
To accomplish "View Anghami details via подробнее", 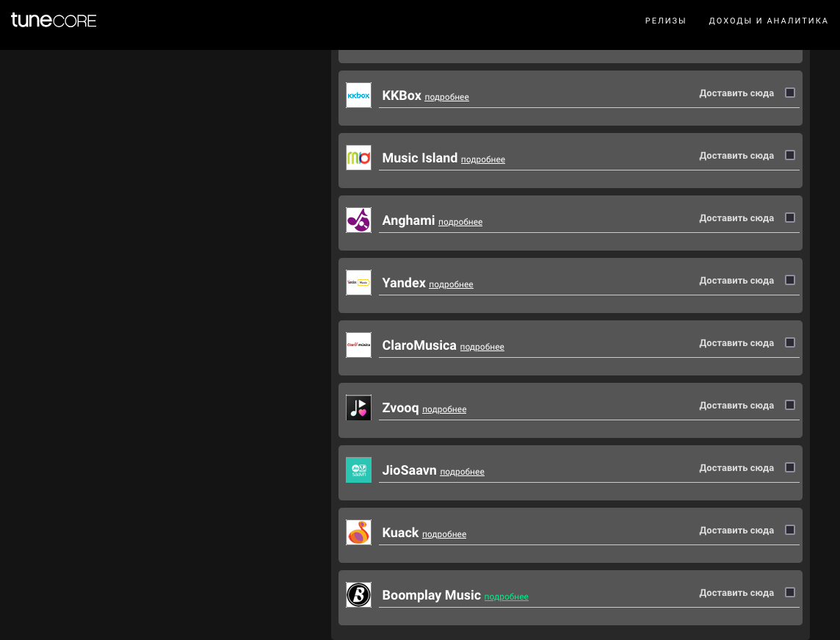I will tap(460, 222).
